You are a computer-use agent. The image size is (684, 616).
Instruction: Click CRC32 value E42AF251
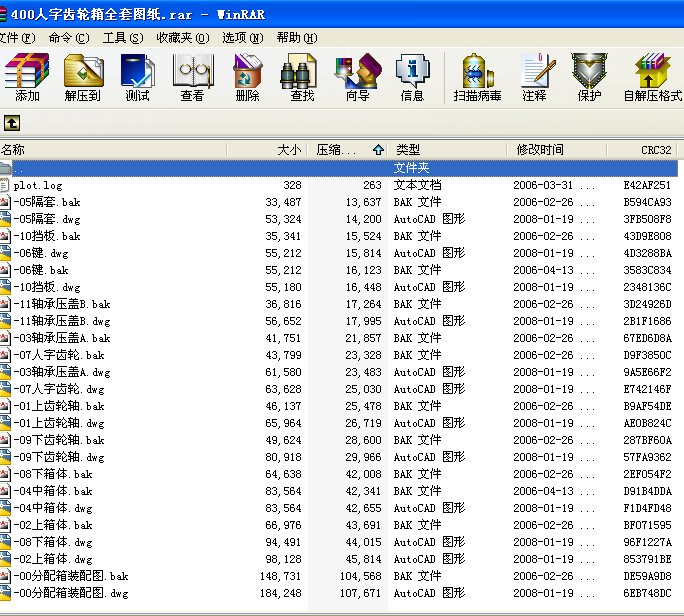pyautogui.click(x=647, y=185)
